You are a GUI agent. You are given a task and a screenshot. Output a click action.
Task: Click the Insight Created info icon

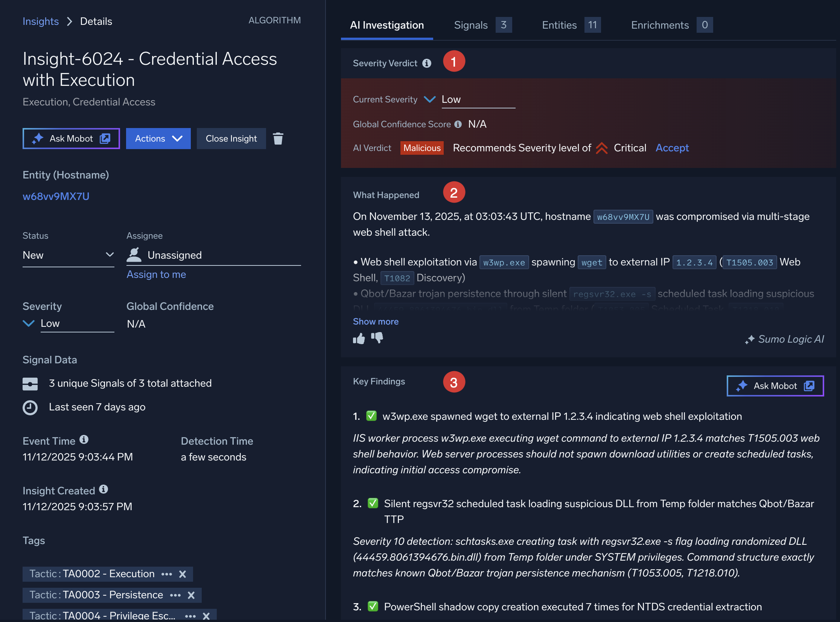[103, 489]
